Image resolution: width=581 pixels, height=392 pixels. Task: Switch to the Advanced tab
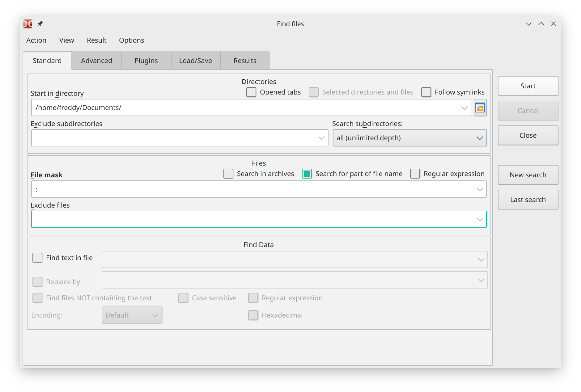[x=96, y=61]
